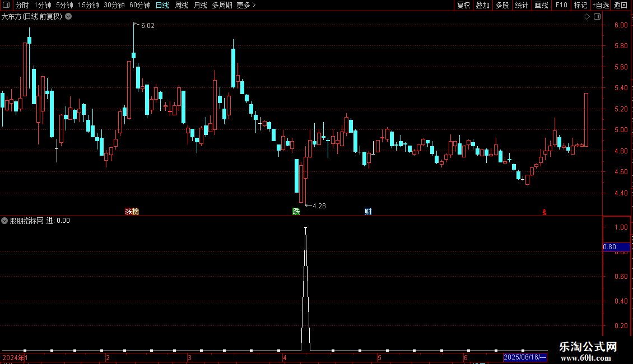Click the 返回 back button
Viewport: 633px width, 364px height.
[621, 5]
